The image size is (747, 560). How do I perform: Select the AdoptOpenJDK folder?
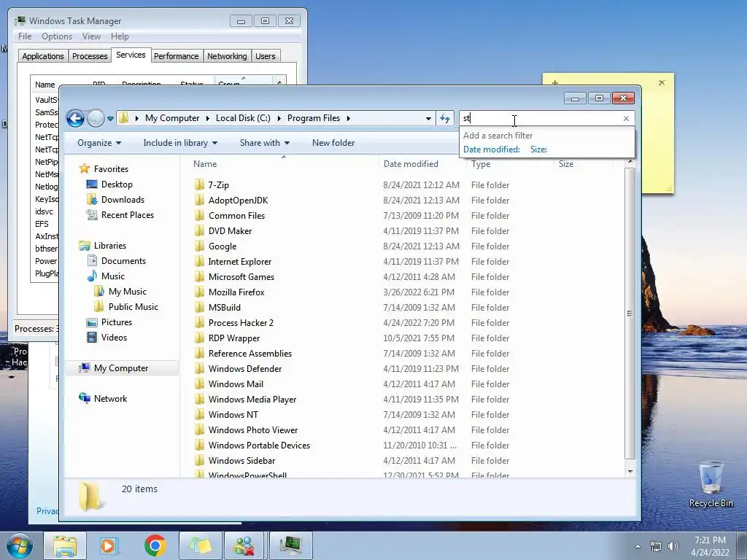point(238,201)
